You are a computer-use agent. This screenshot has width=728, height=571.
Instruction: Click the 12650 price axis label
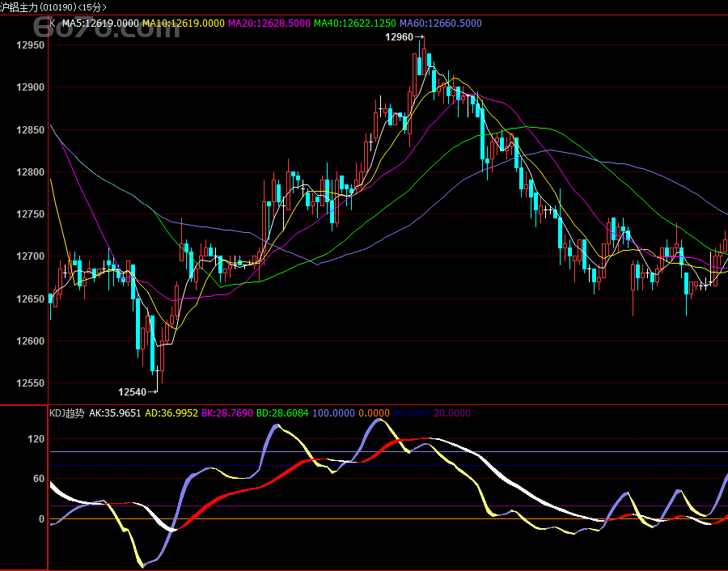click(x=32, y=299)
